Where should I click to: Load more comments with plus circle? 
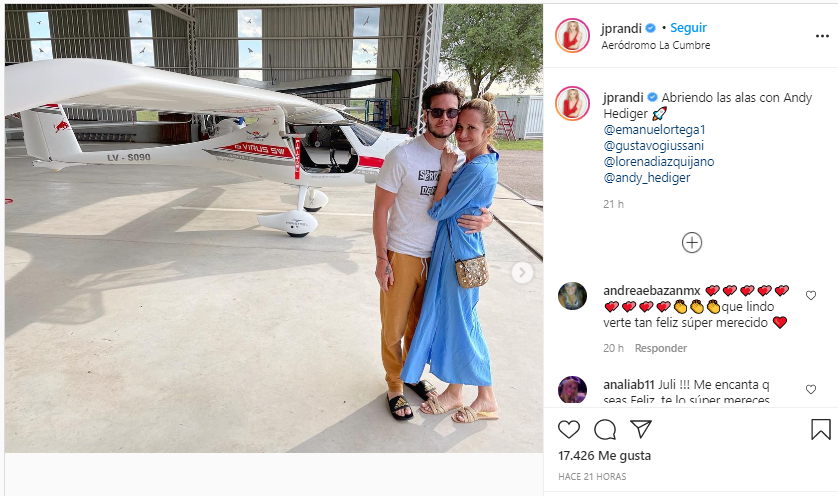pos(692,243)
